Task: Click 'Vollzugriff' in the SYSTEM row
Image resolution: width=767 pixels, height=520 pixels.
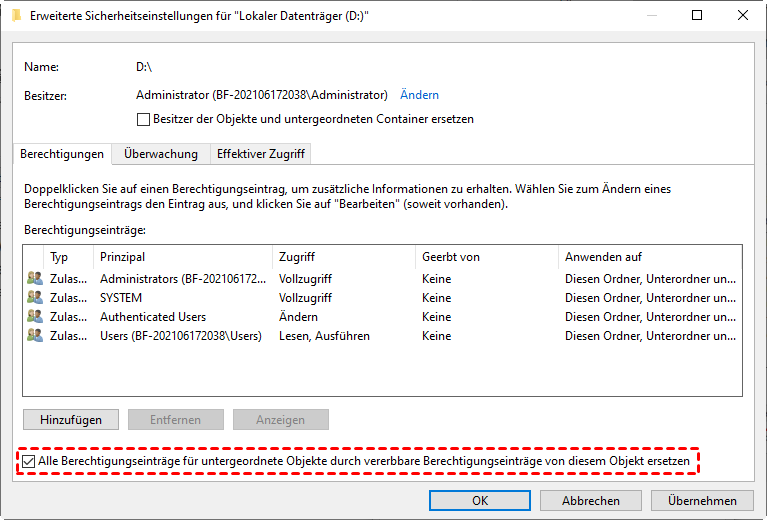Action: (x=305, y=298)
